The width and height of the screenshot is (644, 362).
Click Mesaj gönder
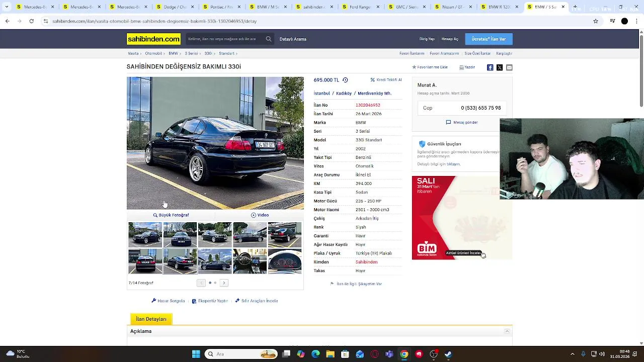462,122
